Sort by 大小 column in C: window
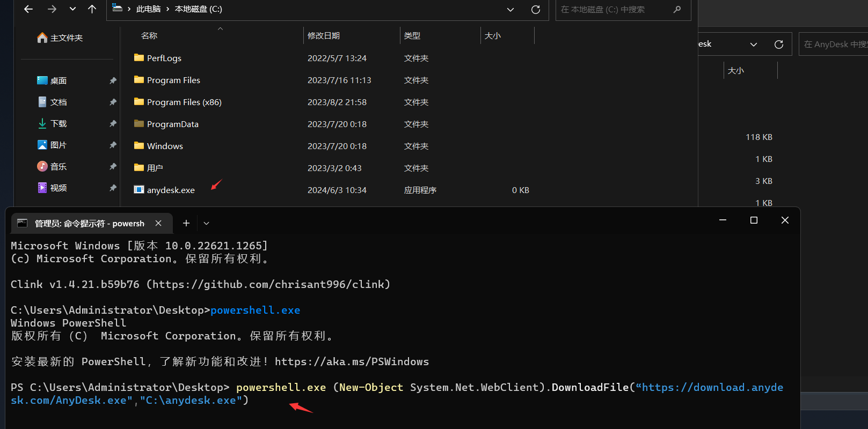This screenshot has width=868, height=429. [493, 35]
